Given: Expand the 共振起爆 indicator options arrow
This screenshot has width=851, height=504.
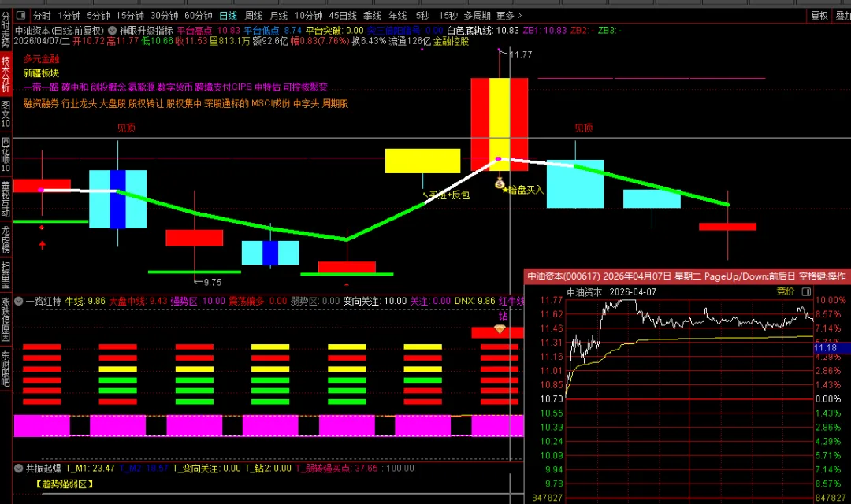Looking at the screenshot, I should point(18,469).
